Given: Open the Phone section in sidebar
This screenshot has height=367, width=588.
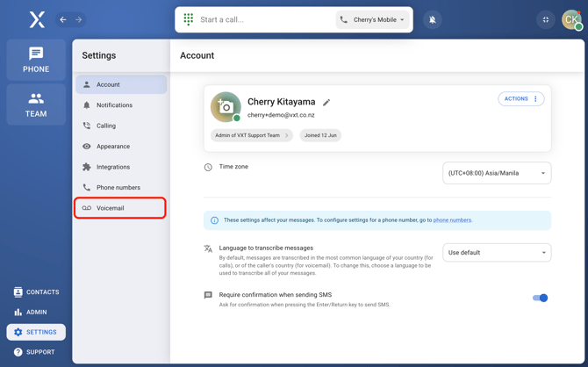Looking at the screenshot, I should (36, 60).
